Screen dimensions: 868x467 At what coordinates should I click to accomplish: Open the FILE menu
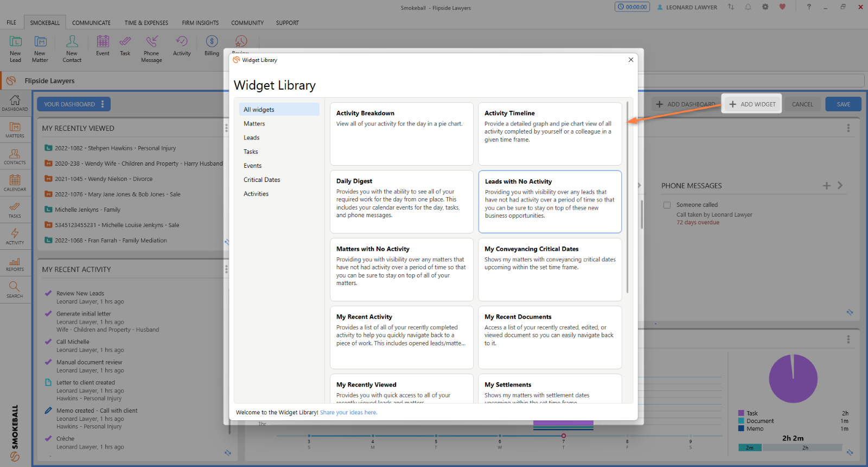(11, 23)
